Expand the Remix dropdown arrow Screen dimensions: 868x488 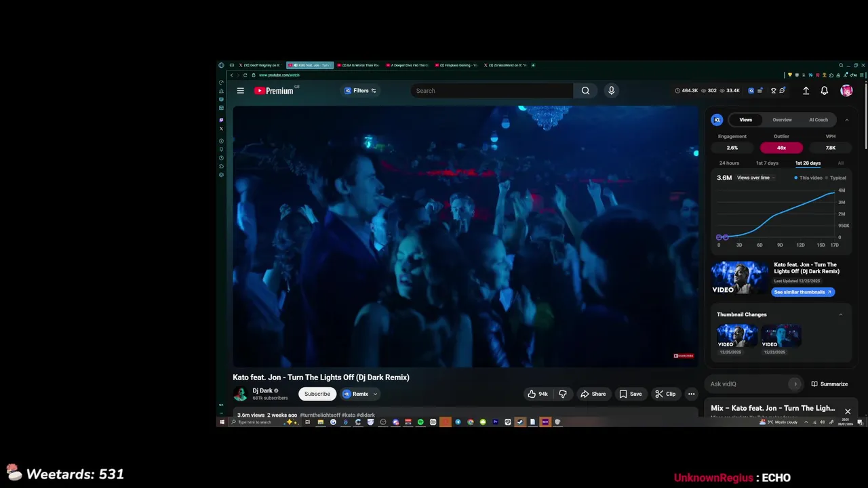point(375,394)
